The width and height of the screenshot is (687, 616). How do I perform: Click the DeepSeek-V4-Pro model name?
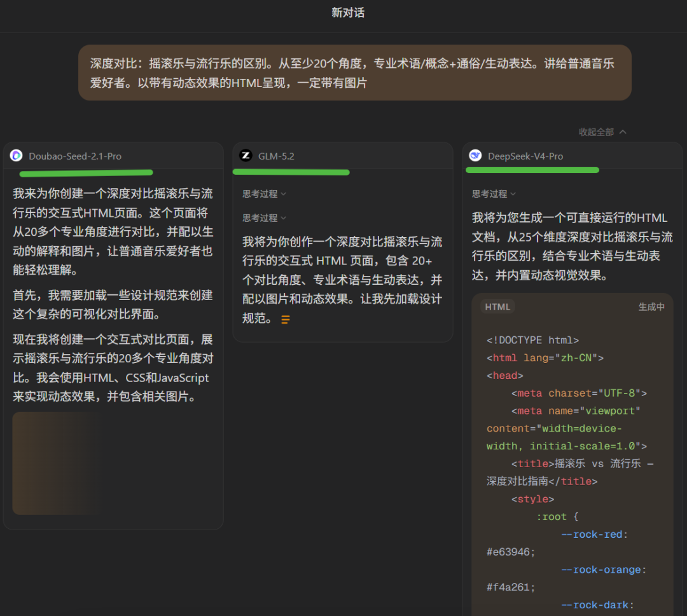(x=525, y=156)
